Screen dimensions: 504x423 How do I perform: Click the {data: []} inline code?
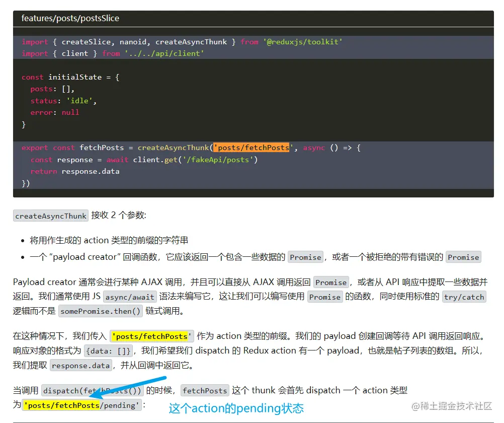coord(108,351)
